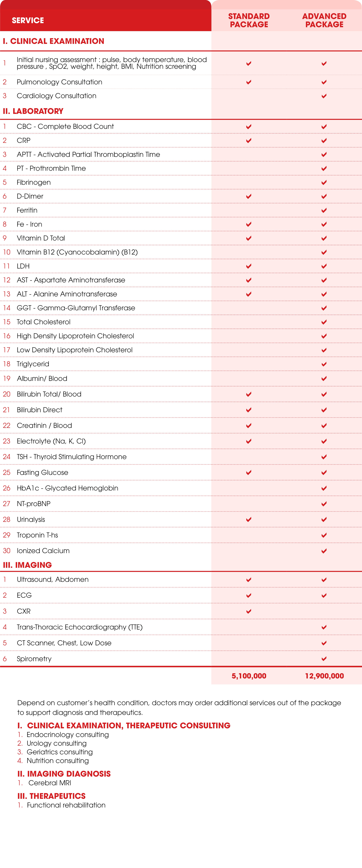Click Advanced checkmark for Cardiology Consultation
The height and width of the screenshot is (868, 362).
[324, 96]
